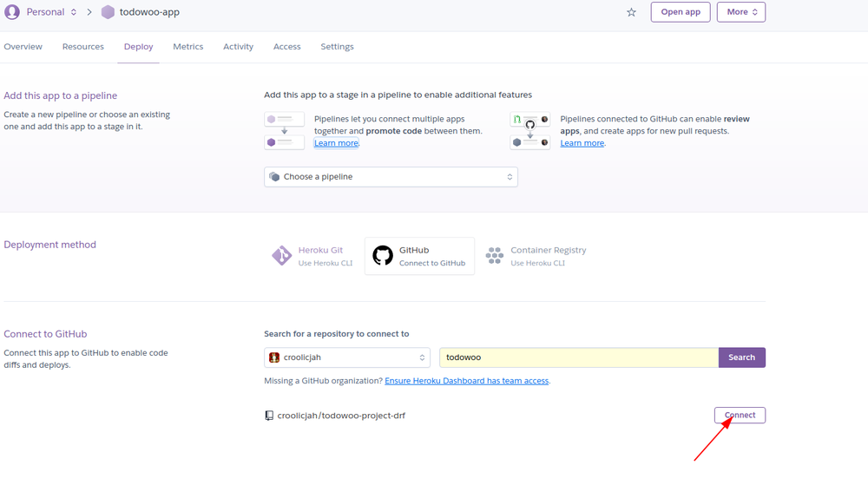Click the repository book icon beside croolicjah/todowoo-project-drf

pos(269,416)
